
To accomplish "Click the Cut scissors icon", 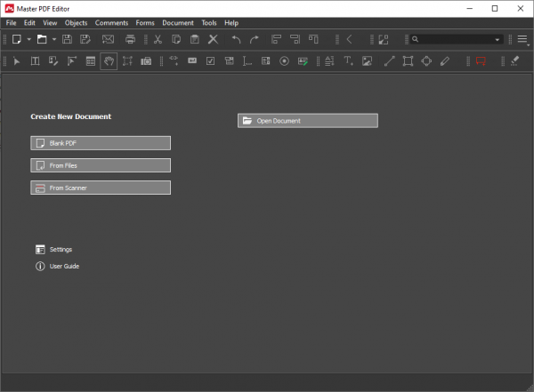I will pyautogui.click(x=158, y=39).
